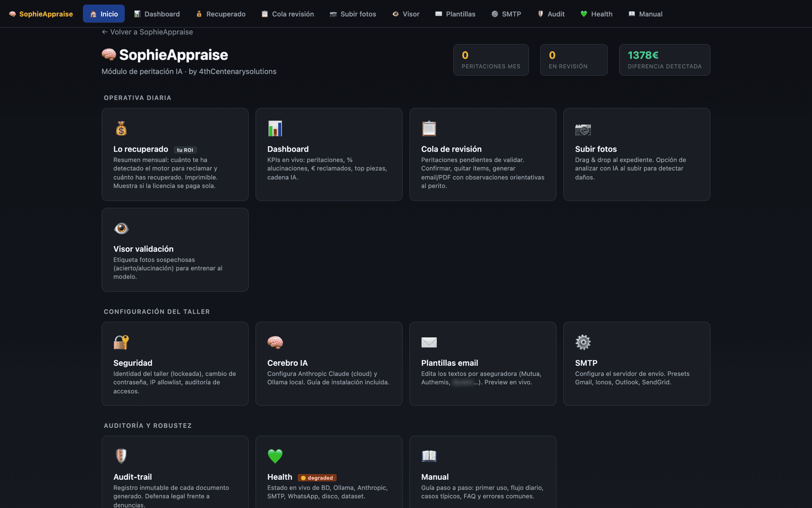Click green heart icon beside Health nav
Screen dimensions: 812x508
(x=584, y=14)
